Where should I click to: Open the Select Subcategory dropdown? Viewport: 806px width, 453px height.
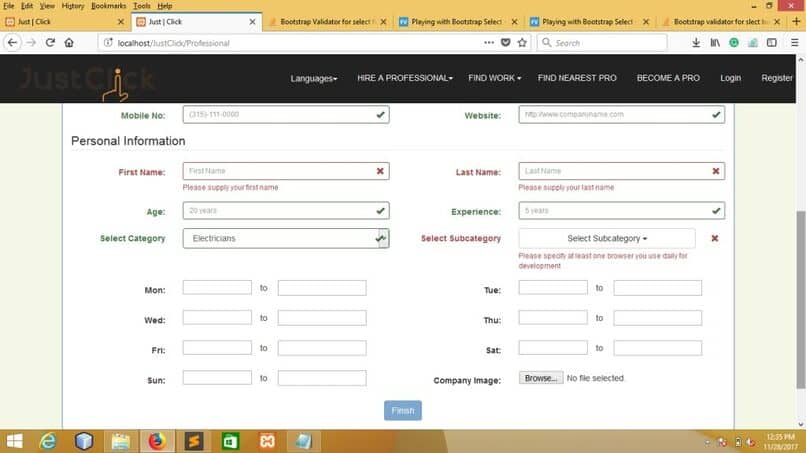pyautogui.click(x=607, y=238)
